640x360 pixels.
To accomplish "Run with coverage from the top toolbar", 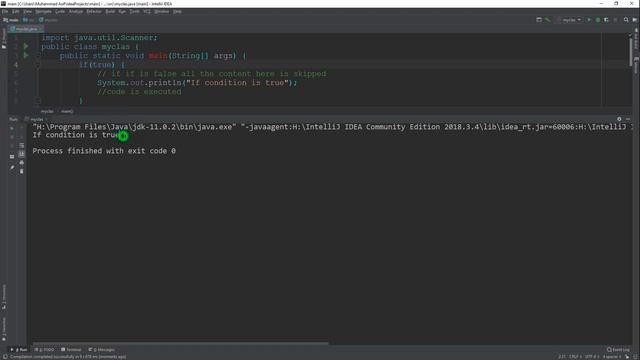I will (x=607, y=20).
